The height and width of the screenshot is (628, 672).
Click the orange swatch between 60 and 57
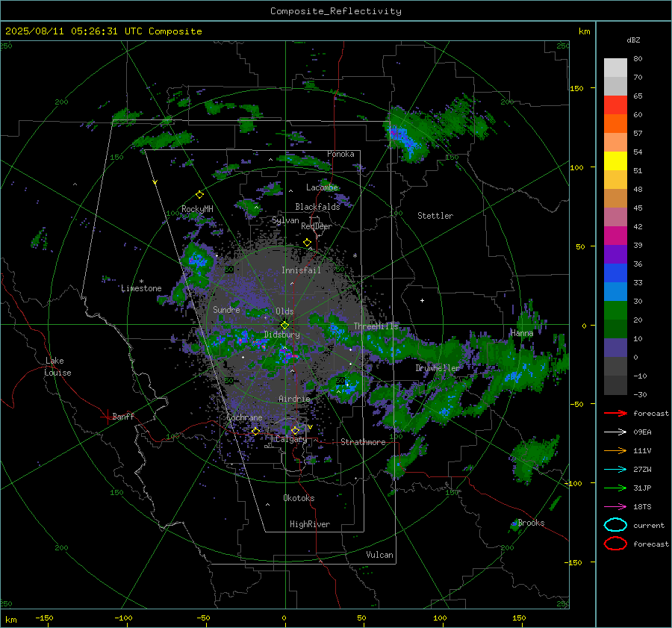click(x=615, y=123)
